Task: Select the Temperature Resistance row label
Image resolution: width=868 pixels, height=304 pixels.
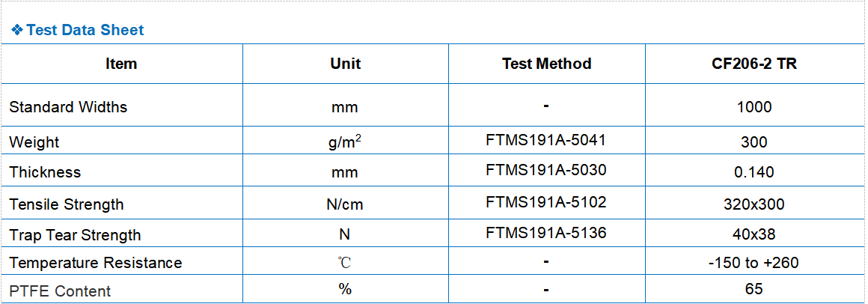Action: [x=96, y=263]
